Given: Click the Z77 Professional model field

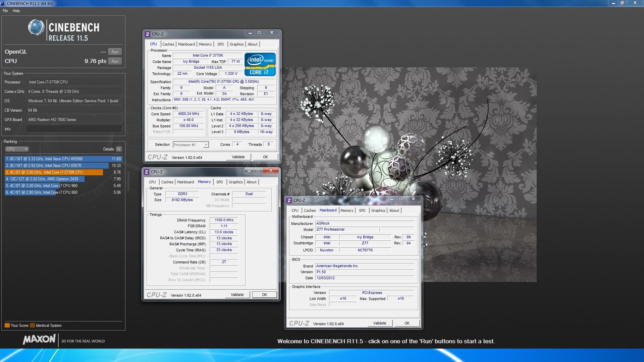Looking at the screenshot, I should point(347,230).
